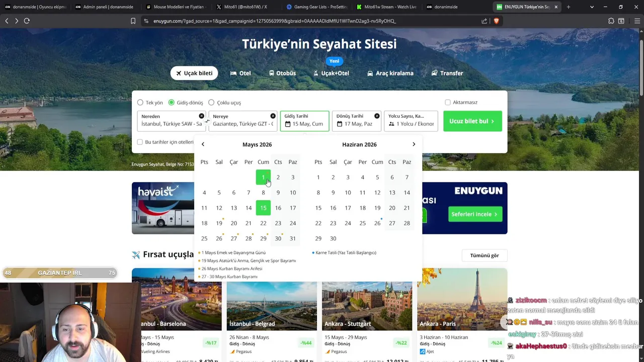
Task: Share page from the address bar
Action: [484, 21]
